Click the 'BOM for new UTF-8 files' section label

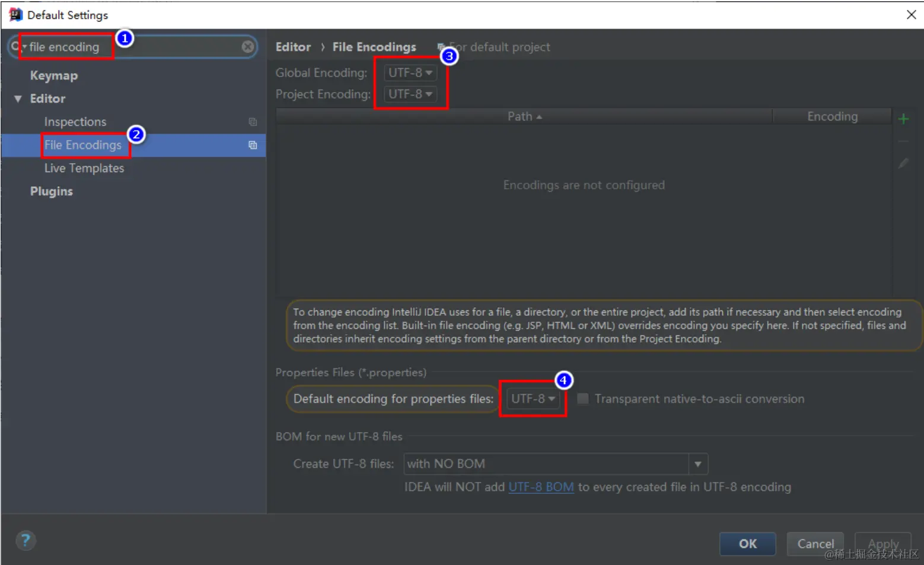pyautogui.click(x=339, y=436)
